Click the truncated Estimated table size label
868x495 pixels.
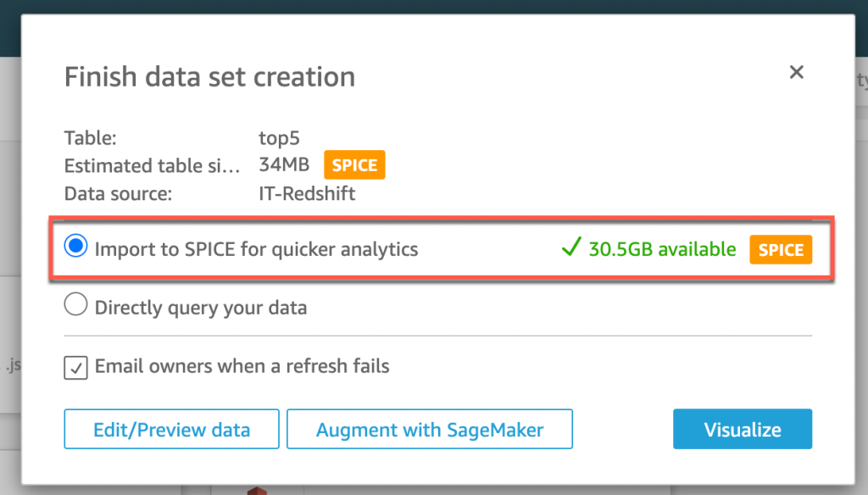click(152, 165)
